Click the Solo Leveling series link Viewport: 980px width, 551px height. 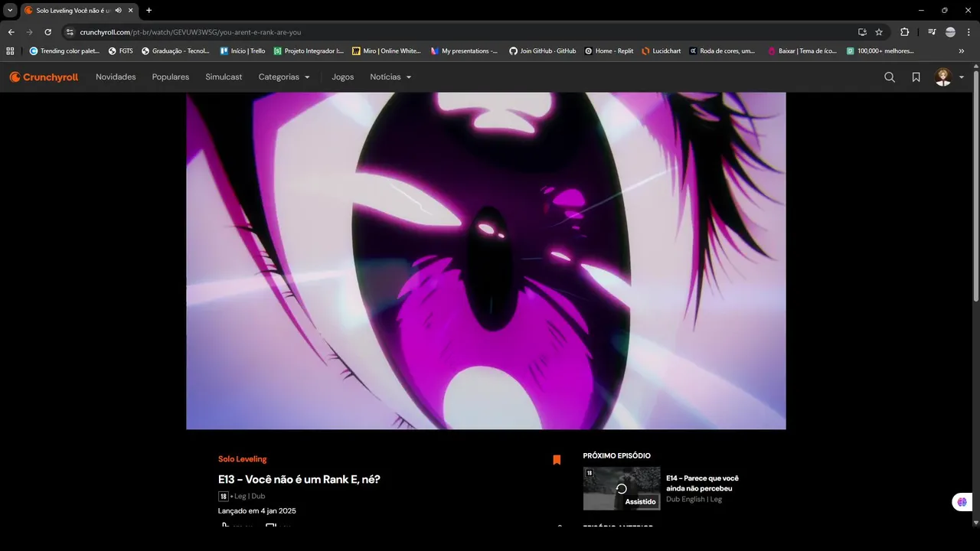click(x=243, y=459)
